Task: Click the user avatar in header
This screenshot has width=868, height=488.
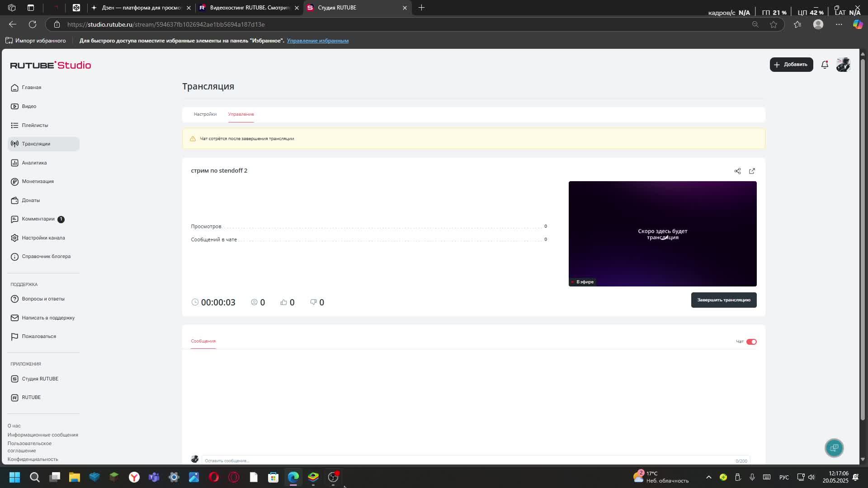Action: pos(843,65)
